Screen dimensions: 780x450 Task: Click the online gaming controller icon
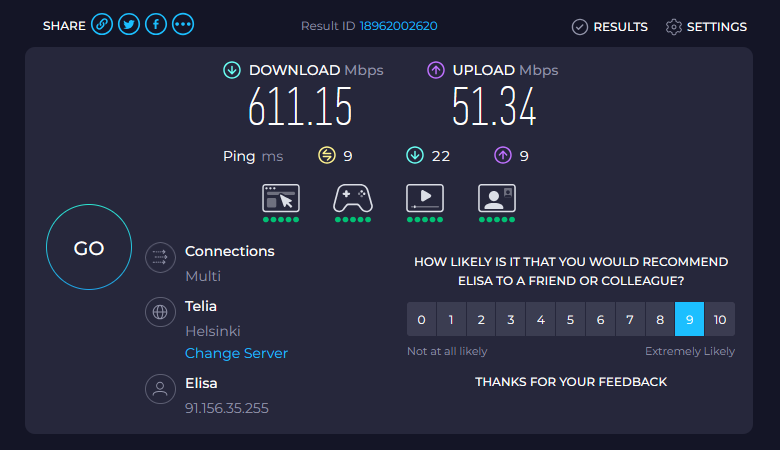353,198
